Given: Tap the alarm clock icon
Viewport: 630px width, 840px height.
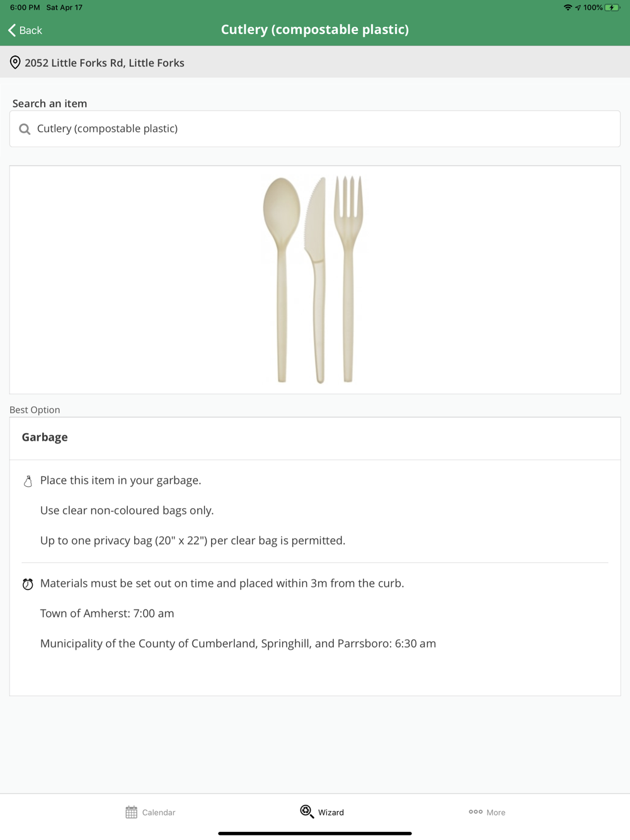Looking at the screenshot, I should pos(28,584).
